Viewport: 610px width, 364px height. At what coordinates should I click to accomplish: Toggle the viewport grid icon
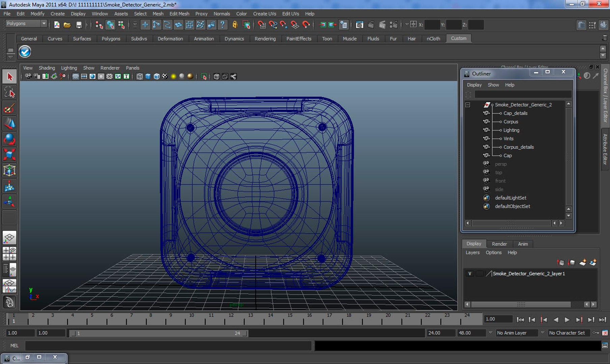(75, 77)
